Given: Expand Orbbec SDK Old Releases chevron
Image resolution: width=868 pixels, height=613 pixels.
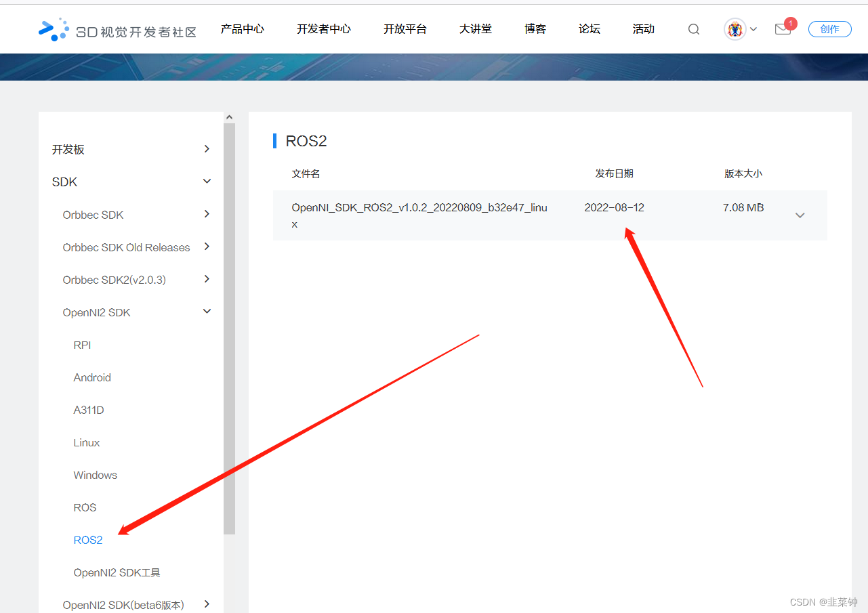Looking at the screenshot, I should pos(207,247).
